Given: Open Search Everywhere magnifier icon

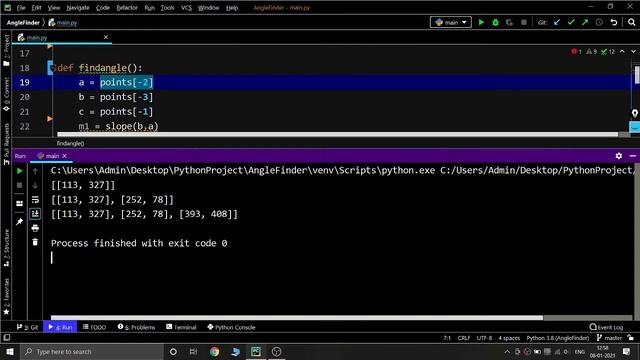Looking at the screenshot, I should 631,22.
